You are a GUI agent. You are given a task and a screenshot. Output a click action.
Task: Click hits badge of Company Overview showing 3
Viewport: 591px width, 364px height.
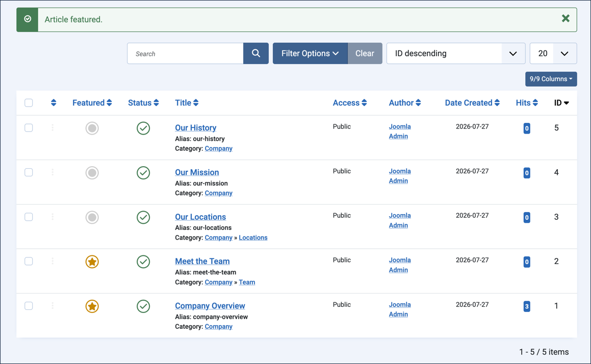[527, 306]
